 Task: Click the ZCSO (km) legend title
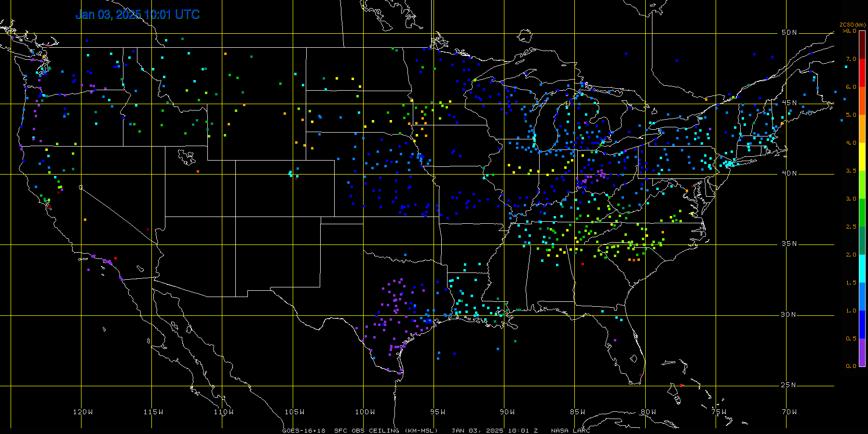[x=853, y=25]
